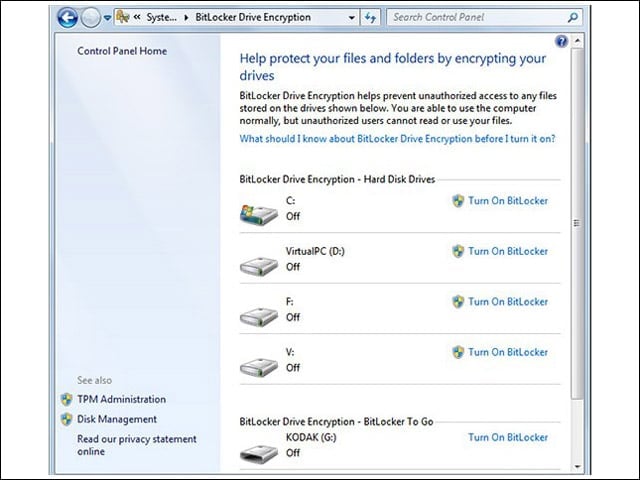Open the recent pages dropdown arrow

107,18
